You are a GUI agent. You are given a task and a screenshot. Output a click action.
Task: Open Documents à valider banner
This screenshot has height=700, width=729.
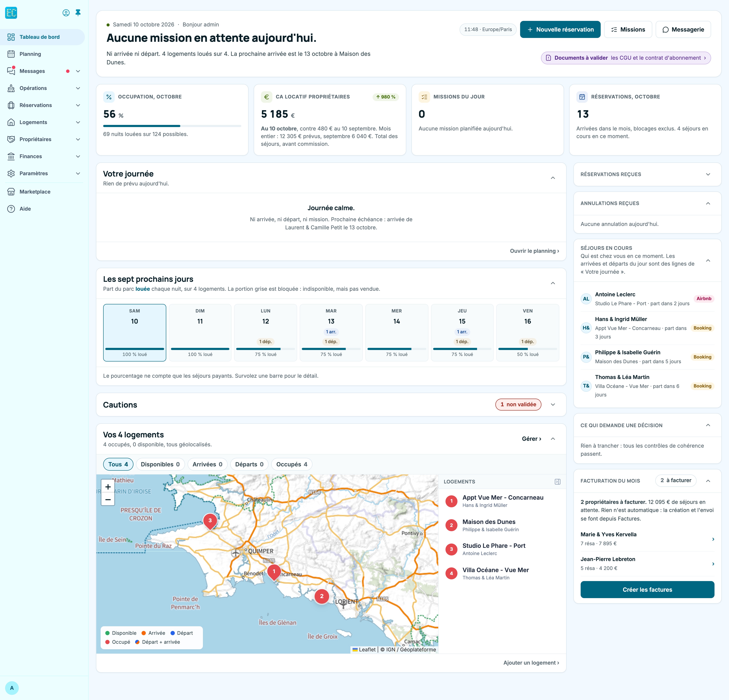click(x=626, y=58)
